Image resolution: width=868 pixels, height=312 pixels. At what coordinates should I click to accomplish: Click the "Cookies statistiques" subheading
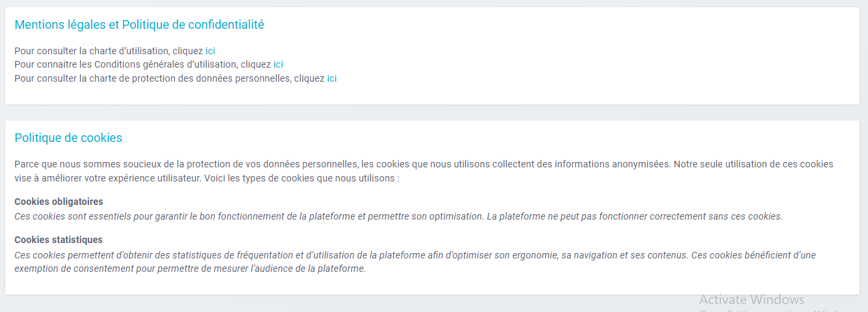point(59,240)
